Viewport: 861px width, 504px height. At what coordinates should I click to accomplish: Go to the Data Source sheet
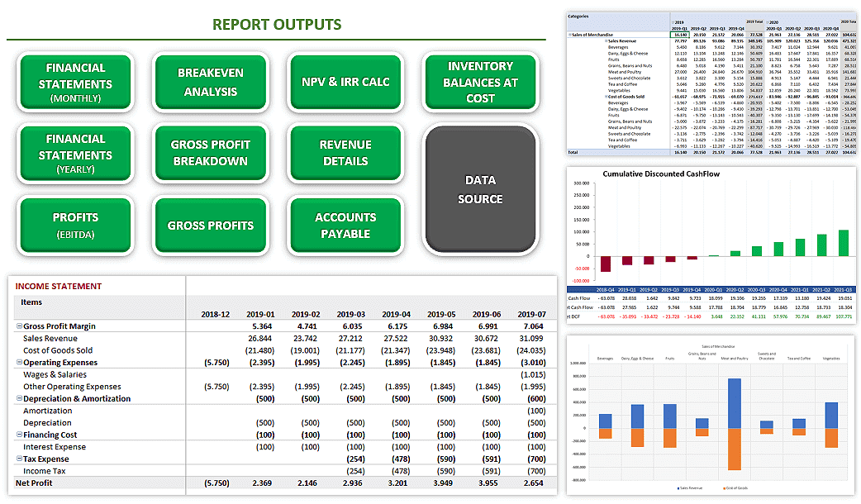coord(480,189)
